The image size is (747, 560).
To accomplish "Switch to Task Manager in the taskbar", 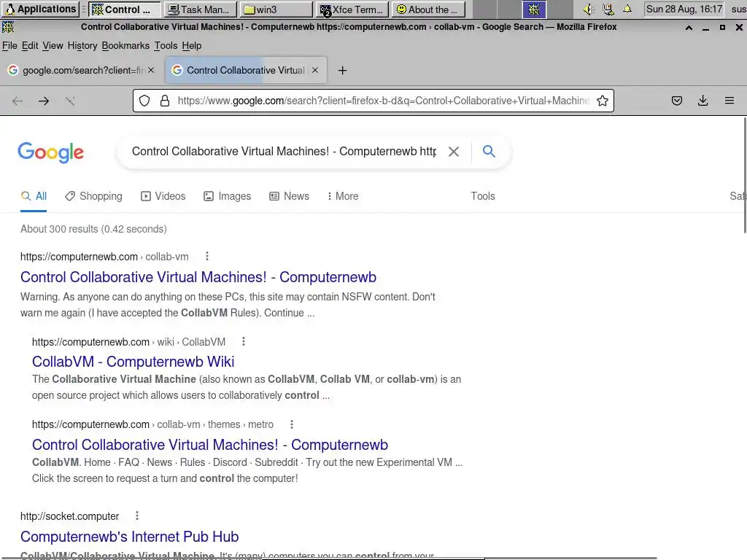I will point(200,9).
